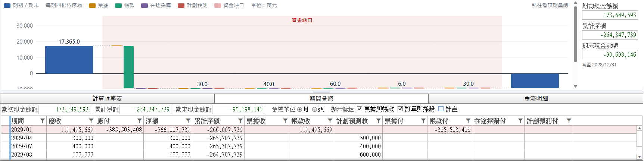Click 計劃預測 red legend swatch
644x161 pixels.
(x=181, y=6)
